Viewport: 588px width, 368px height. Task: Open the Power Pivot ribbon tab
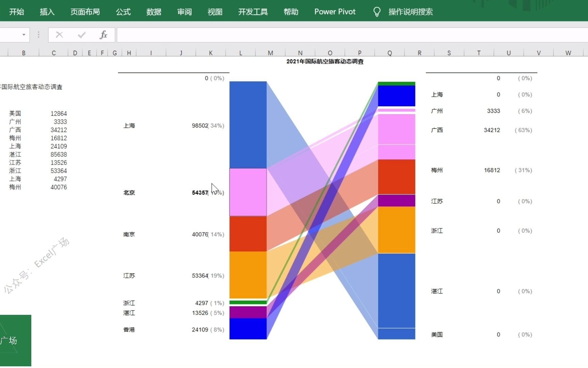coord(334,11)
